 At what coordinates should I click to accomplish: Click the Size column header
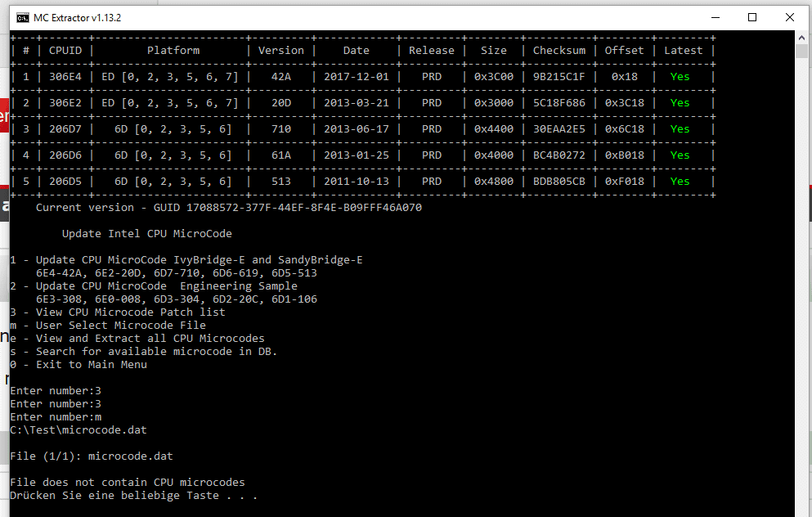[x=494, y=50]
